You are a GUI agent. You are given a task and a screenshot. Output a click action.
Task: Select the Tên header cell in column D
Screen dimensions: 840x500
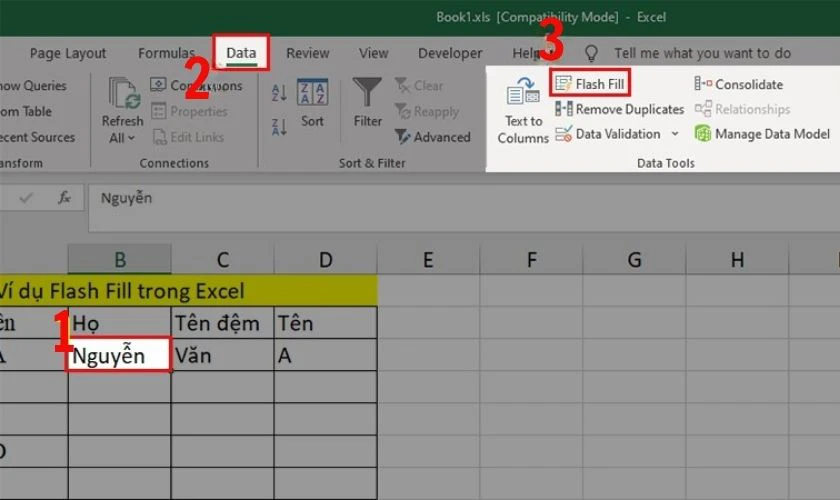tap(325, 323)
